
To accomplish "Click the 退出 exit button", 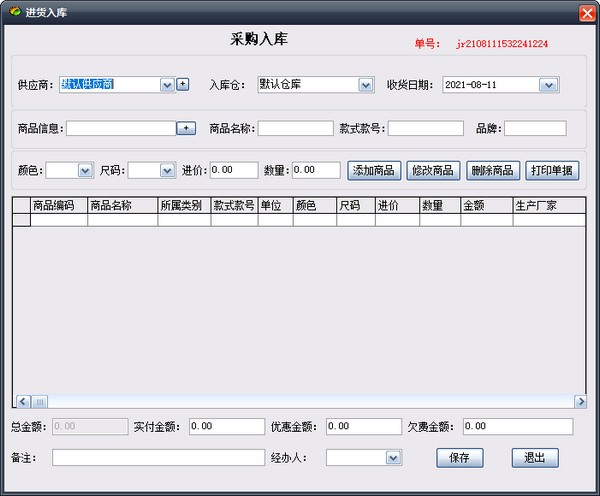I will pyautogui.click(x=535, y=458).
